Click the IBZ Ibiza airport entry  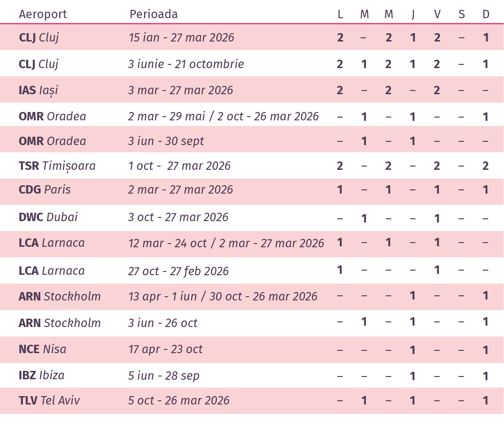click(x=41, y=375)
